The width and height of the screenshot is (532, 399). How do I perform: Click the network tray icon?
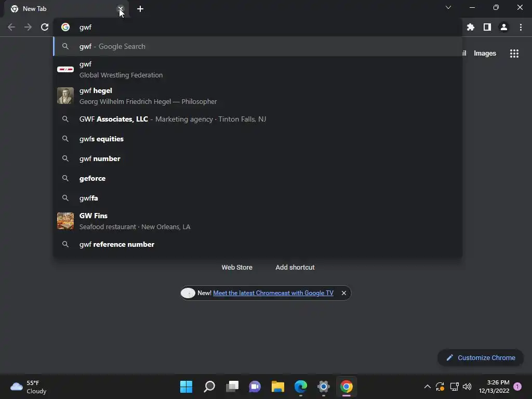(454, 387)
